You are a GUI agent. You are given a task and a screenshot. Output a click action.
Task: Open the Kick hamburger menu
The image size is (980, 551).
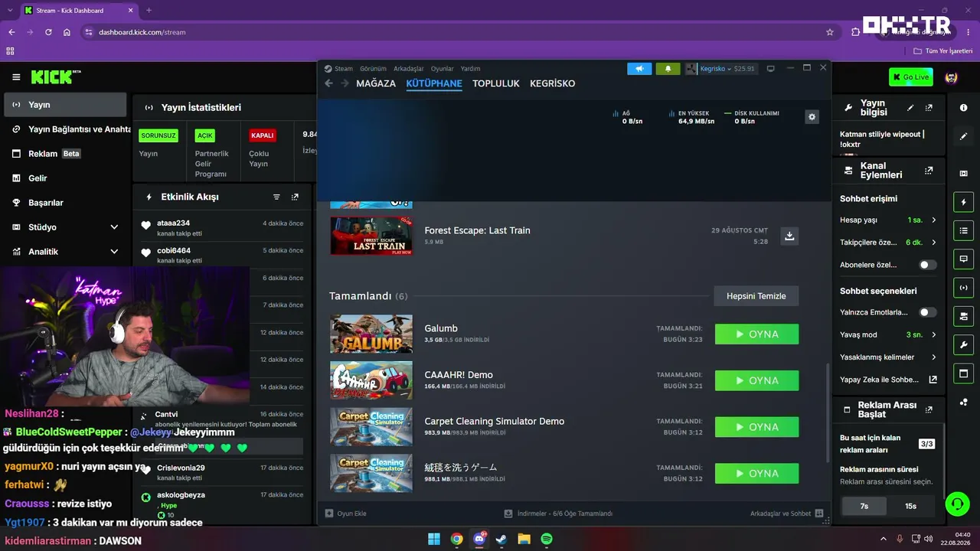[16, 77]
